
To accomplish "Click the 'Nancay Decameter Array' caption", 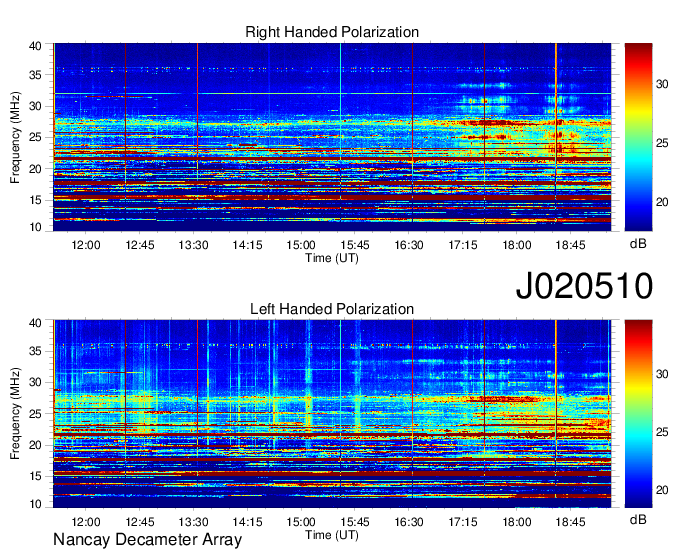I will point(147,539).
